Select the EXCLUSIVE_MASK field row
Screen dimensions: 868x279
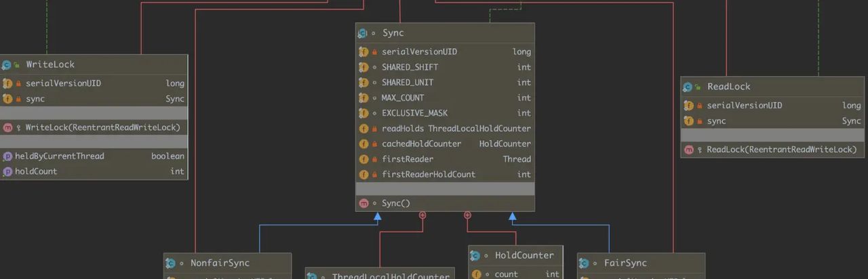pyautogui.click(x=414, y=113)
